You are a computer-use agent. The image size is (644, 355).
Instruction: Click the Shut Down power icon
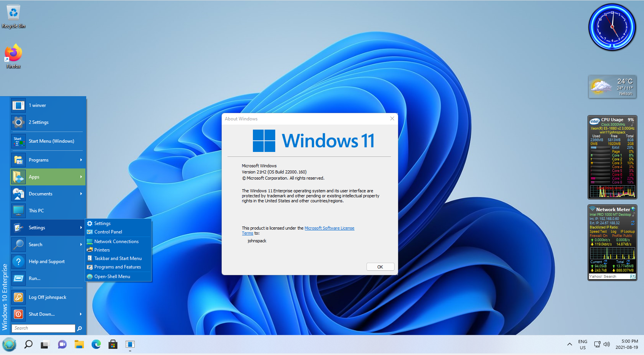coord(18,314)
